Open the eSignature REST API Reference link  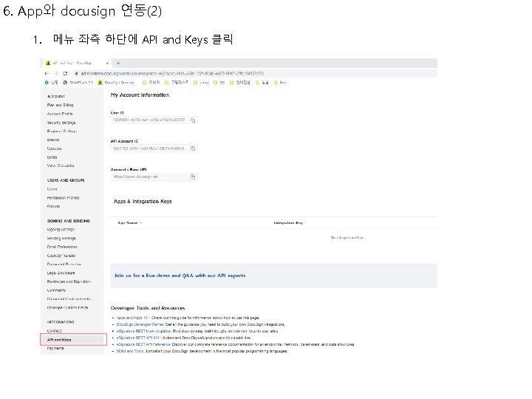click(143, 344)
